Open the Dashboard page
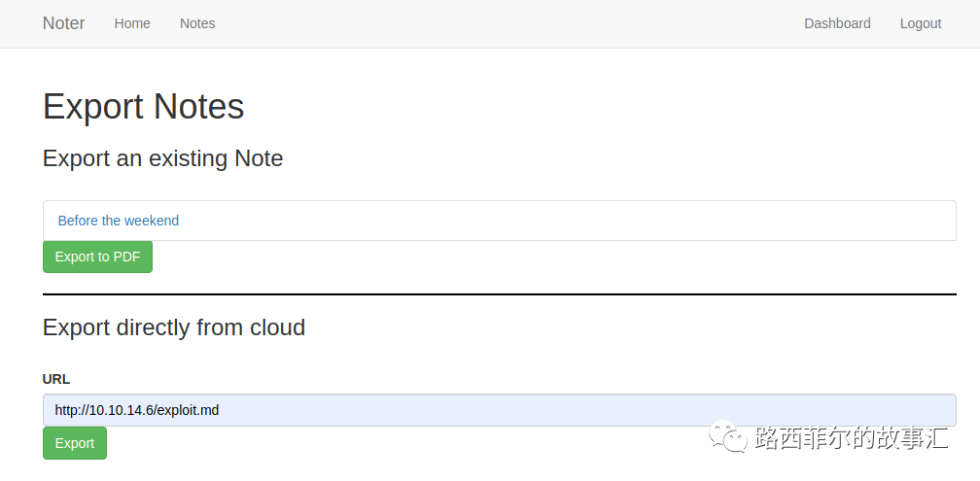 click(x=837, y=23)
